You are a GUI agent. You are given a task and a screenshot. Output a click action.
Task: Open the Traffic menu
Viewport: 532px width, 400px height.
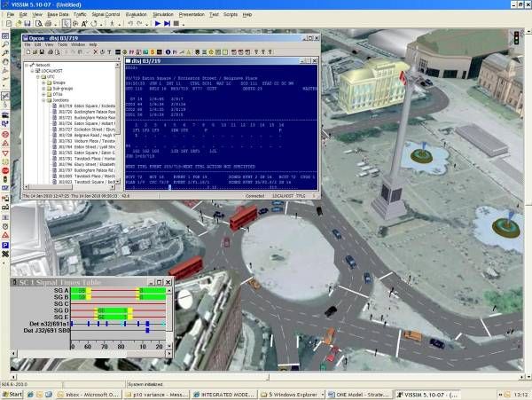[80, 14]
